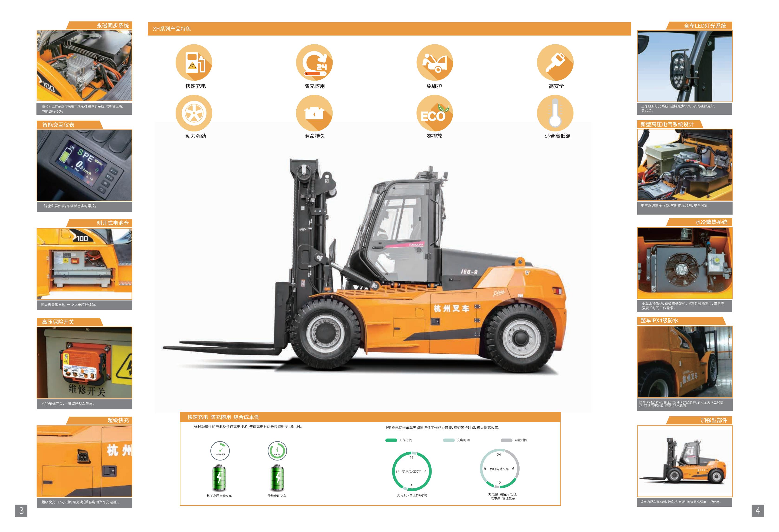Open the 智能交互仪表 display photo
Viewport: 779px width, 532px height.
(x=84, y=165)
